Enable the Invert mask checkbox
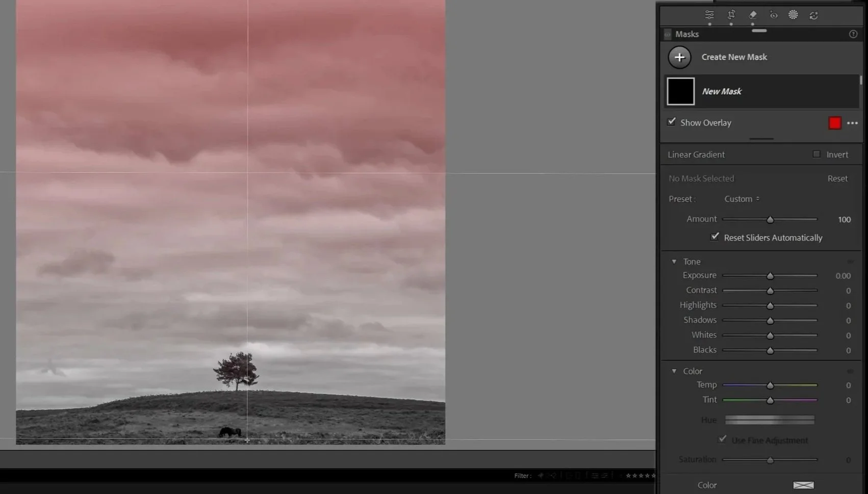 (x=816, y=154)
